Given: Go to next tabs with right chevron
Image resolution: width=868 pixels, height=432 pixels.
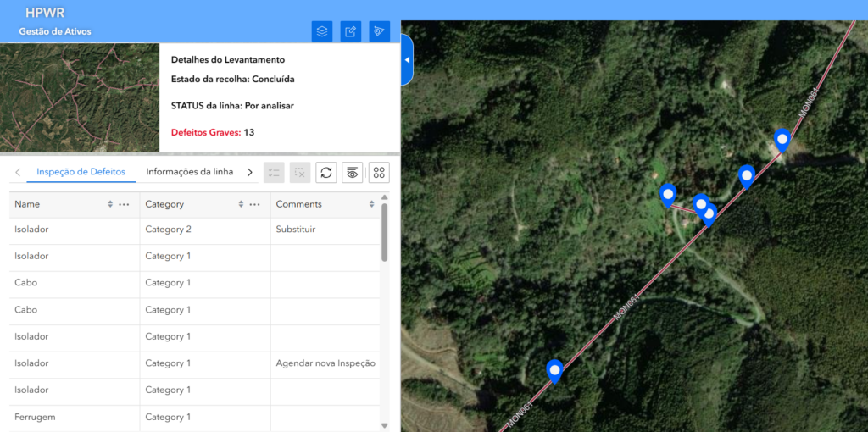Looking at the screenshot, I should (250, 172).
